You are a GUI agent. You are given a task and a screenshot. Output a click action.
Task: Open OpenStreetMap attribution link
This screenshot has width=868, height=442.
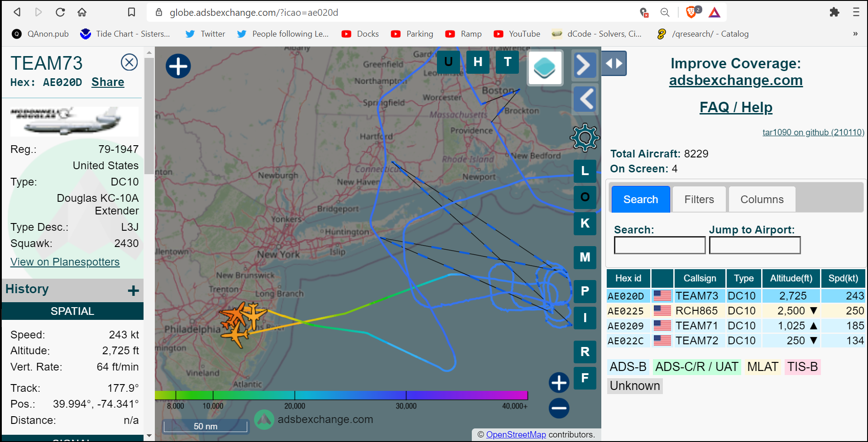[x=516, y=435]
